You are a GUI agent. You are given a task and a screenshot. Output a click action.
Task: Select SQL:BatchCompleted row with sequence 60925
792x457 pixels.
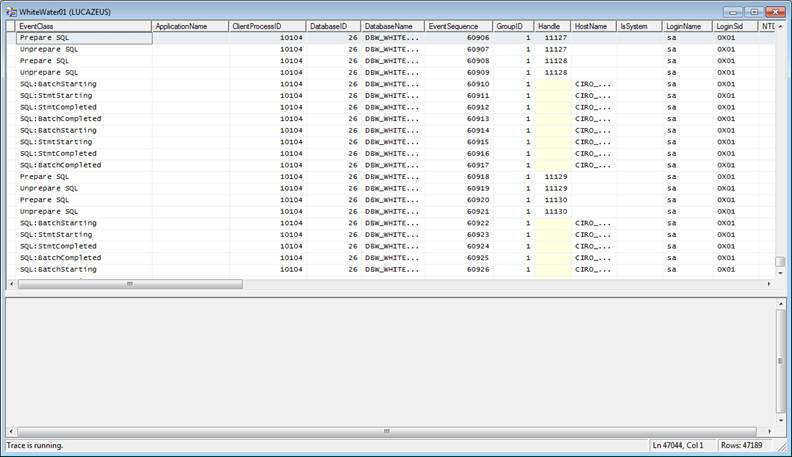pyautogui.click(x=390, y=259)
